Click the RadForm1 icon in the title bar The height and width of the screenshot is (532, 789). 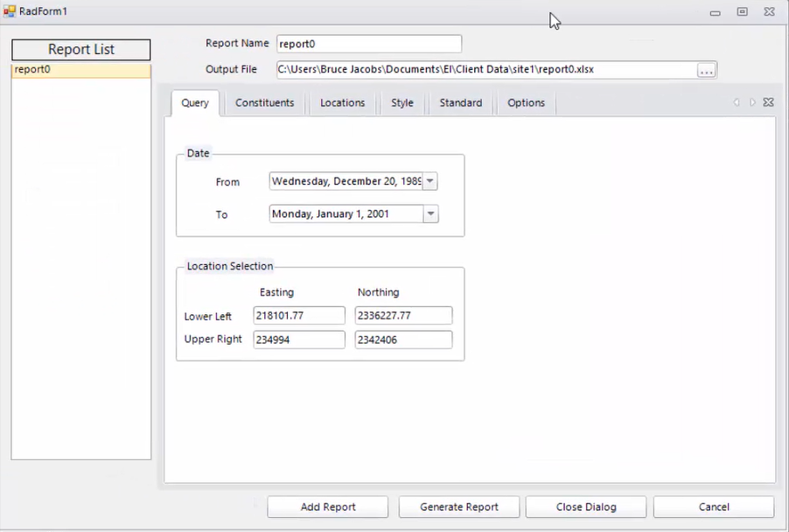(x=9, y=10)
